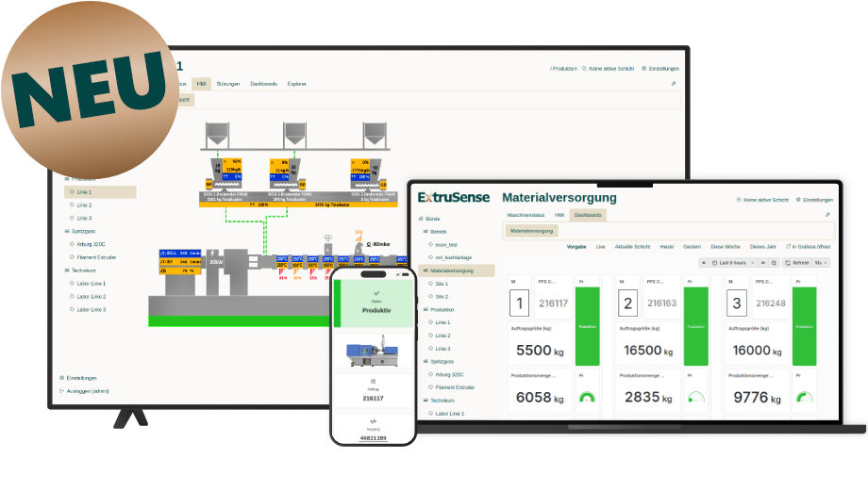Select the left silo in the TV HMI diagram

217,135
